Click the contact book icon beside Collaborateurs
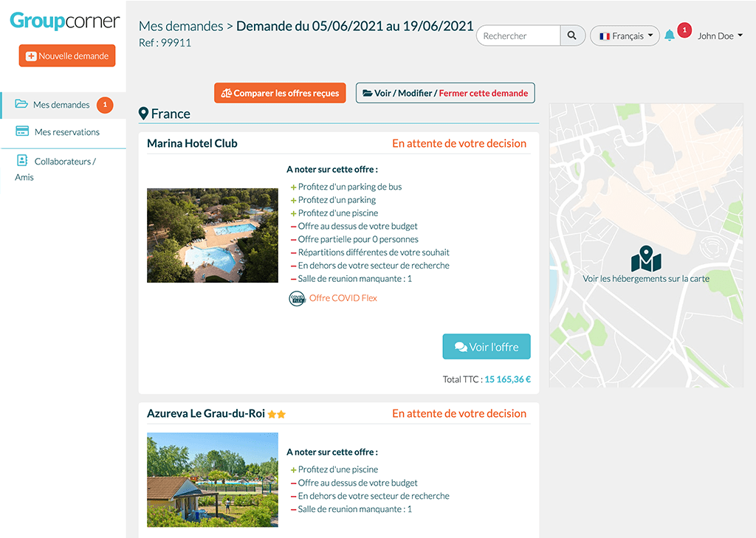 pos(22,160)
